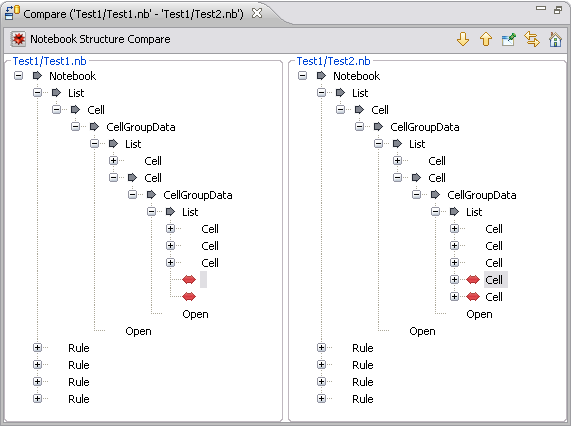The image size is (573, 428).
Task: Expand the highlighted Cell in right tree
Action: pos(454,280)
